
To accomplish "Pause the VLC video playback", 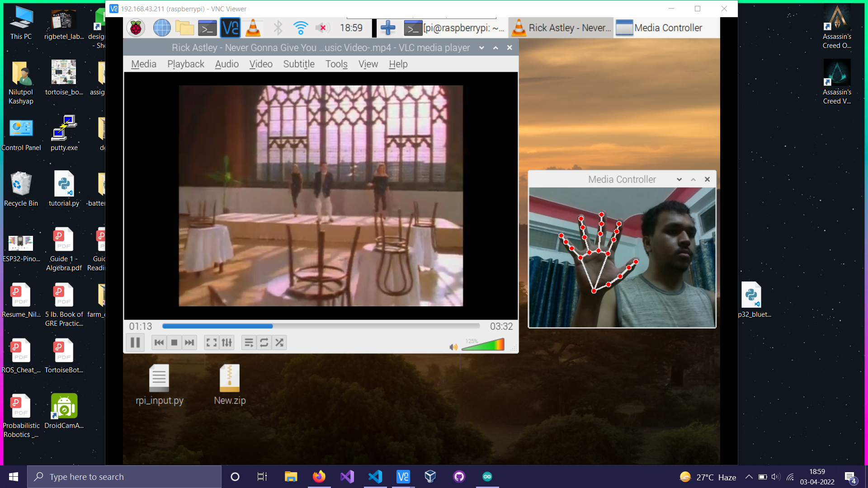I will click(x=135, y=343).
